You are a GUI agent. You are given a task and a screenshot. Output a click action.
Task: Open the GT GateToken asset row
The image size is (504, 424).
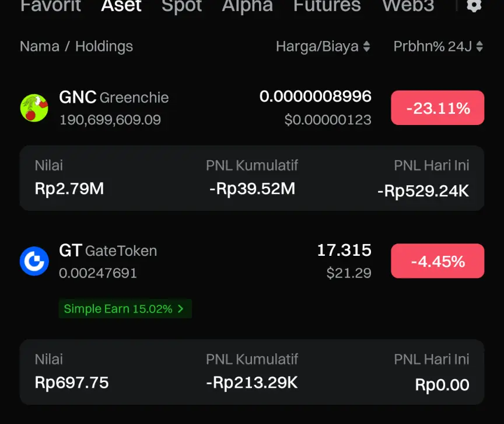pyautogui.click(x=252, y=261)
